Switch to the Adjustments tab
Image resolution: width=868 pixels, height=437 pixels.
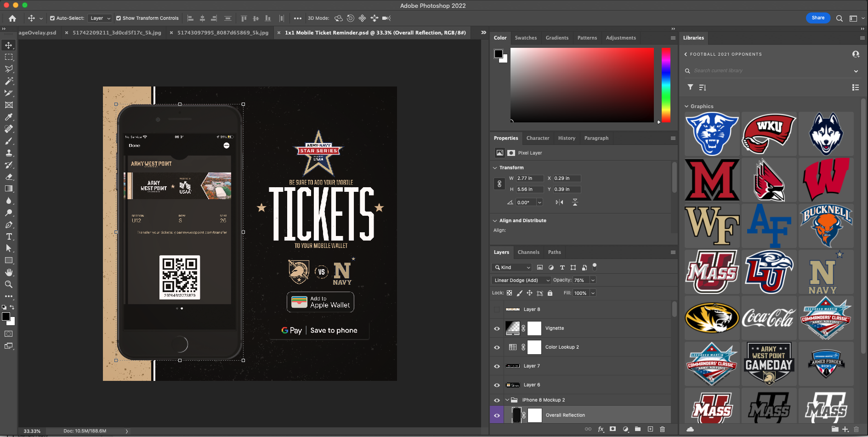[621, 38]
